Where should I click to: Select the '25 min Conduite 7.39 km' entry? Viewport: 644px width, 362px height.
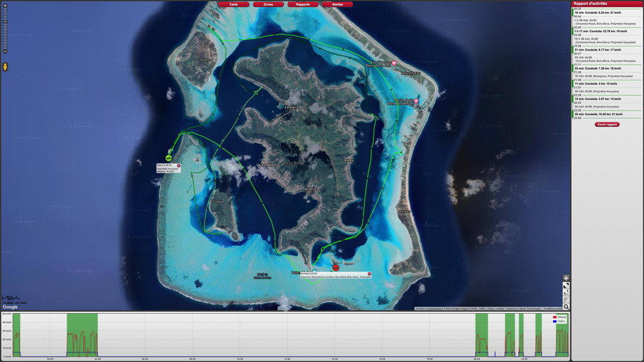coord(607,69)
